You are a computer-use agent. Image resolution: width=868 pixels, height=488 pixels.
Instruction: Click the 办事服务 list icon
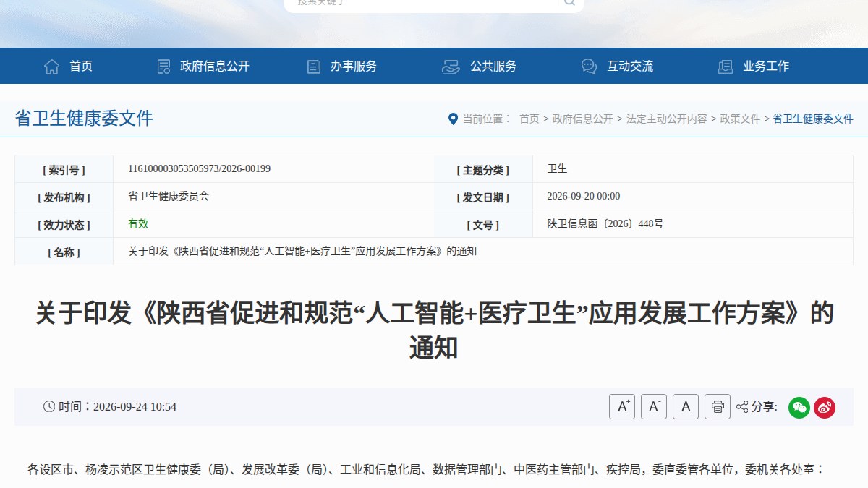314,67
